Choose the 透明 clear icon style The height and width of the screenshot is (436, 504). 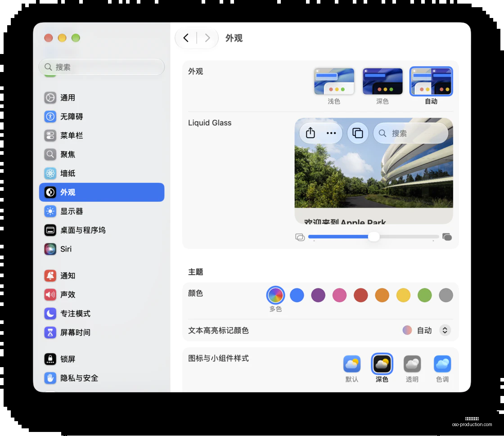pos(412,364)
